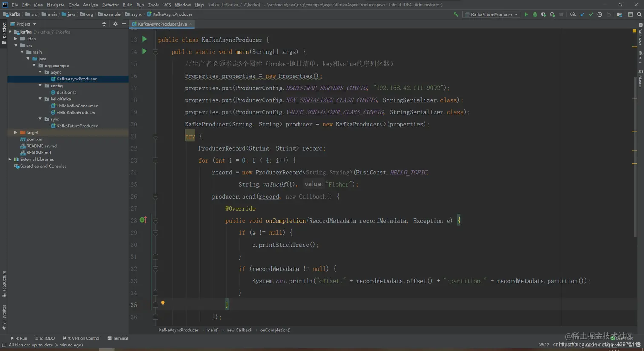The image size is (644, 351).
Task: Open the Project Structure icon
Action: 619,14
